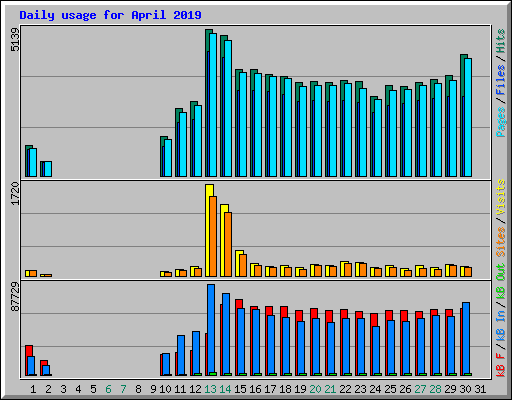Click day 15 on the x-axis
This screenshot has width=512, height=400.
pos(240,389)
